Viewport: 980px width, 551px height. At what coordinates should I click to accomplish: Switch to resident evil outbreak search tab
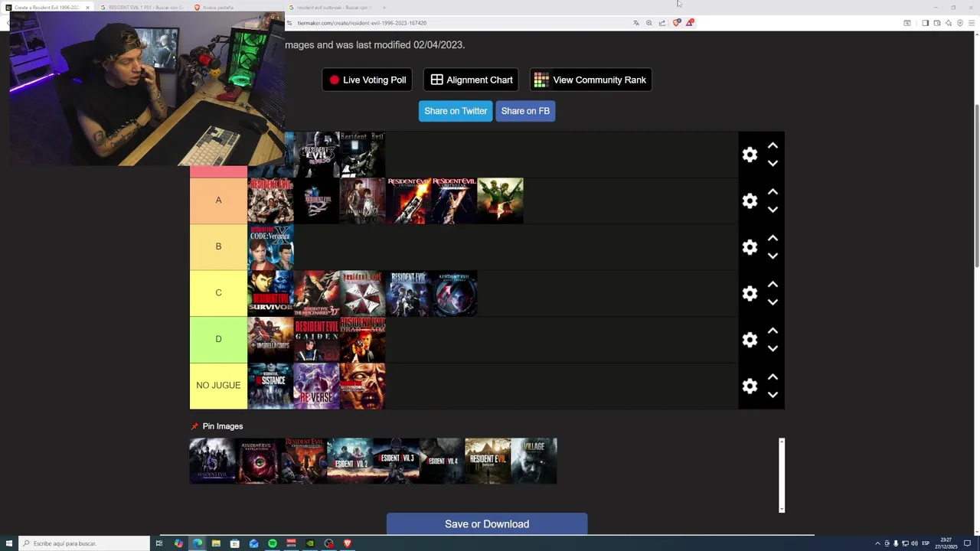point(333,8)
